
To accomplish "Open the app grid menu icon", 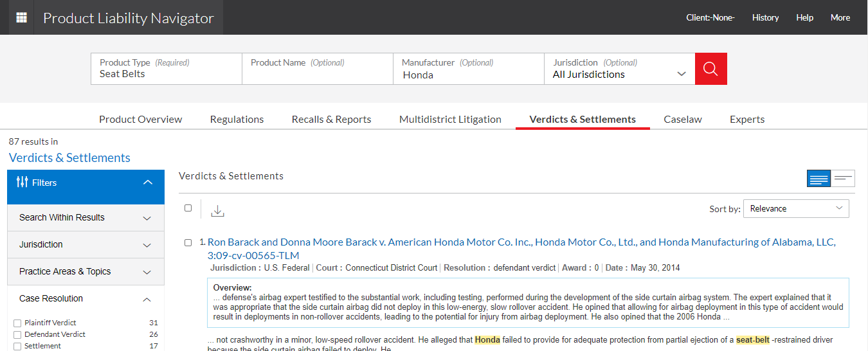I will [x=21, y=17].
